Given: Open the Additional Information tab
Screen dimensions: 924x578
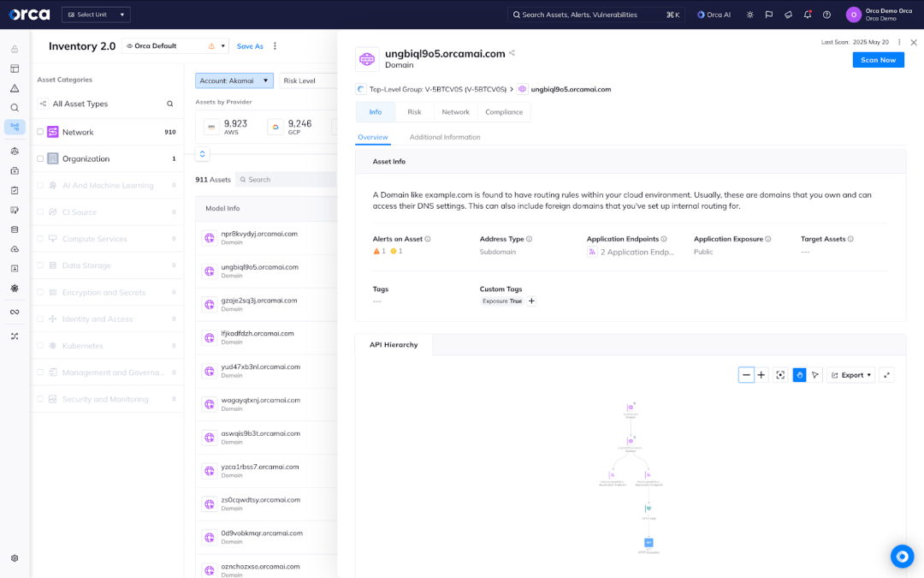Looking at the screenshot, I should (x=444, y=137).
